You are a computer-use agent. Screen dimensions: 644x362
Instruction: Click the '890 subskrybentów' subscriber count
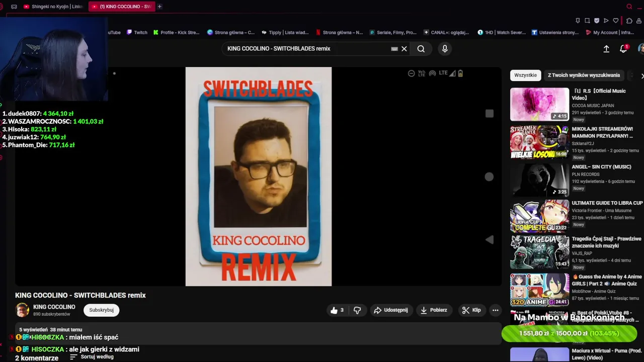pyautogui.click(x=51, y=314)
